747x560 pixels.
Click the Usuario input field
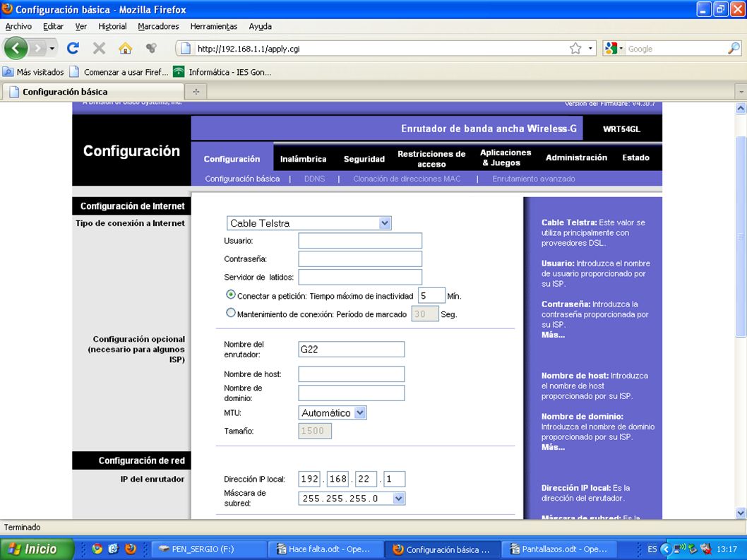[360, 241]
